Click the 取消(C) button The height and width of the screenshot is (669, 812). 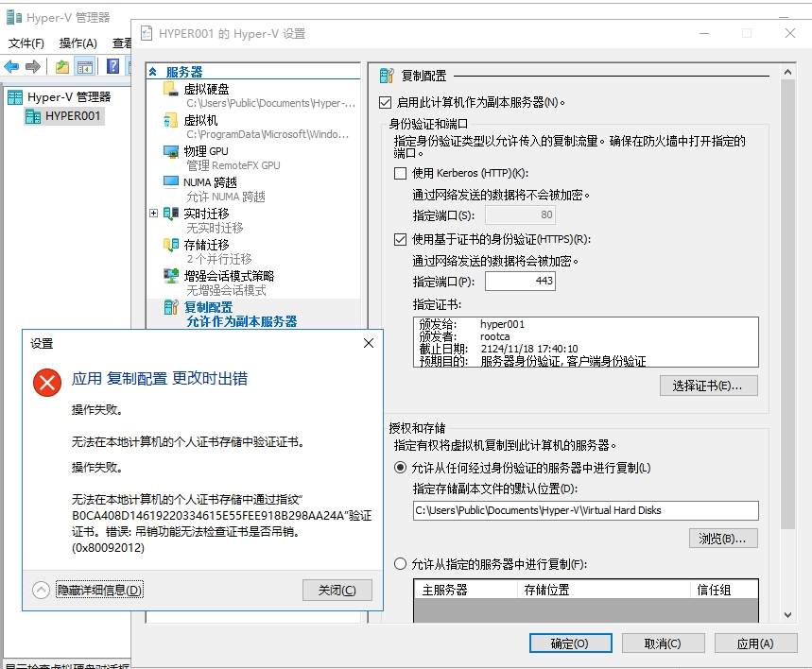pos(663,643)
